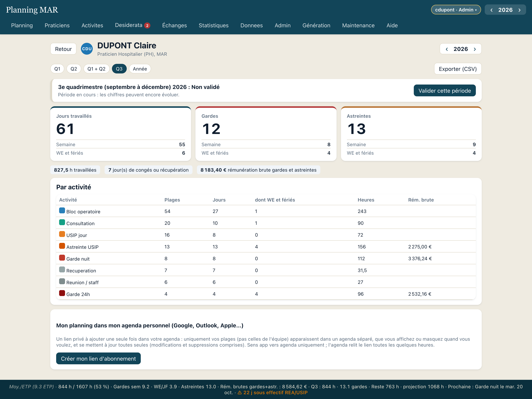Click Exporter (CSV) button
532x399 pixels.
(458, 69)
